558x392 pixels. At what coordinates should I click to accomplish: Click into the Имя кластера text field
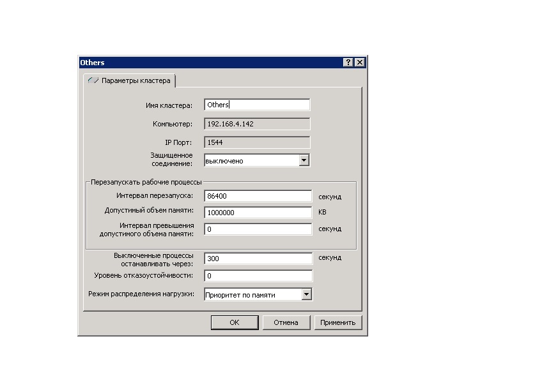[x=257, y=105]
